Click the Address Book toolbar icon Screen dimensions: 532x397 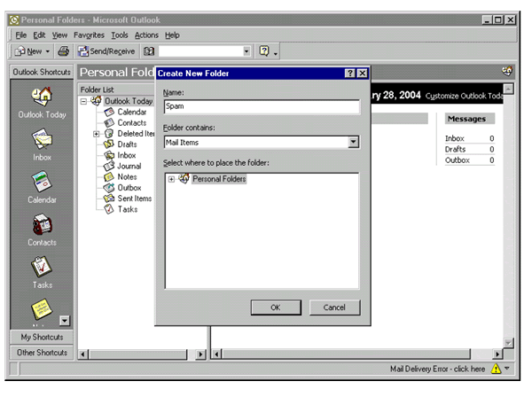click(x=149, y=51)
